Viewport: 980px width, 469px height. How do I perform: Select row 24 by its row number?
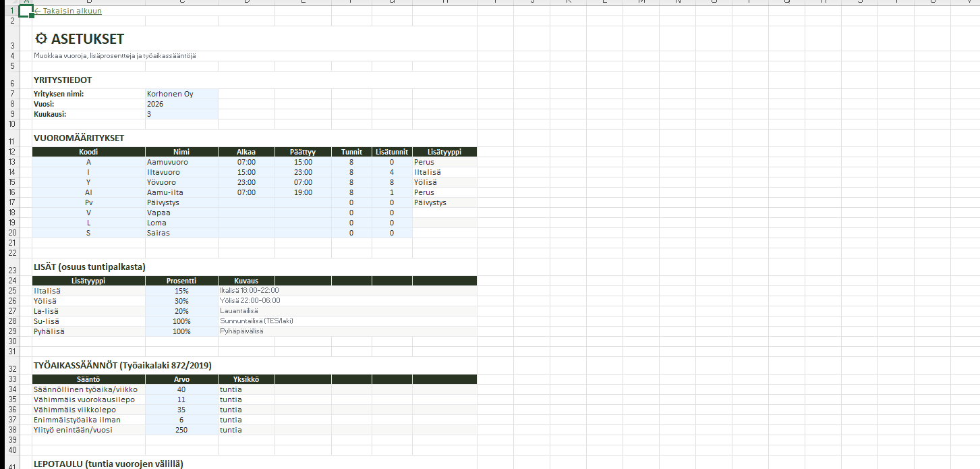12,281
